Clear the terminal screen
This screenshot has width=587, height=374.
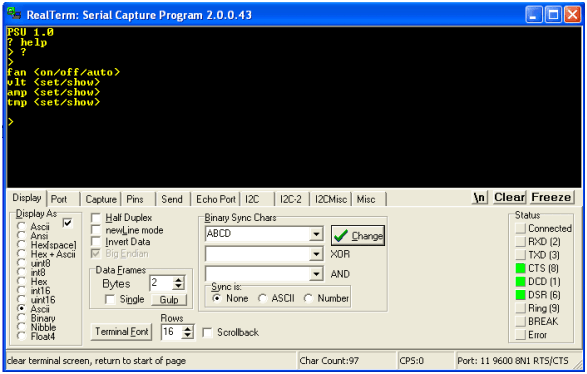[x=509, y=197]
